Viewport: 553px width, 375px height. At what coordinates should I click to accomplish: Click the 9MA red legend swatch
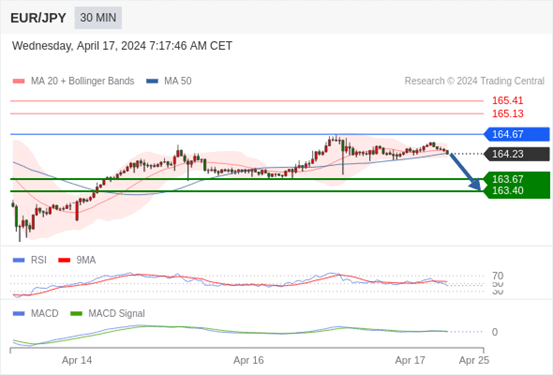(x=64, y=260)
